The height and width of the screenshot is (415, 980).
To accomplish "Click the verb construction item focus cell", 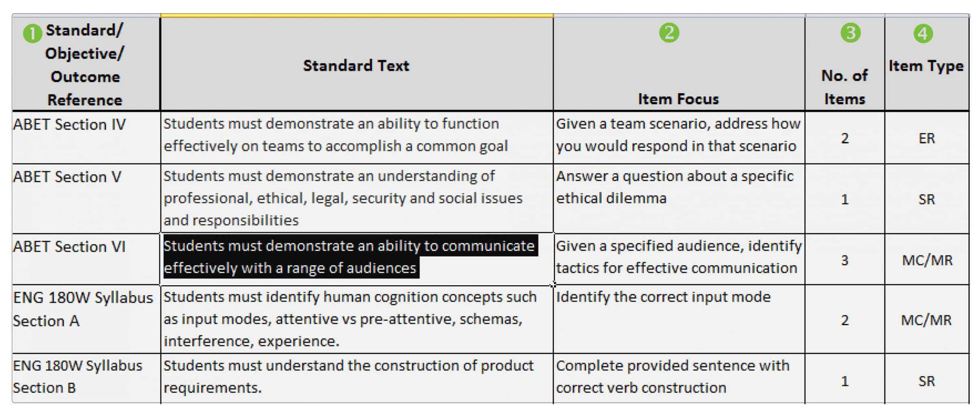I will click(x=679, y=378).
